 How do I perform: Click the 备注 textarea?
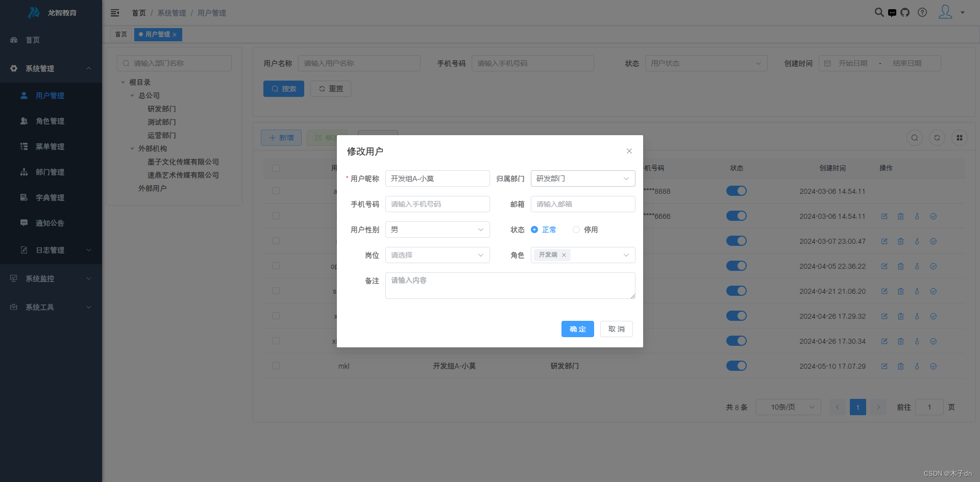tap(510, 286)
